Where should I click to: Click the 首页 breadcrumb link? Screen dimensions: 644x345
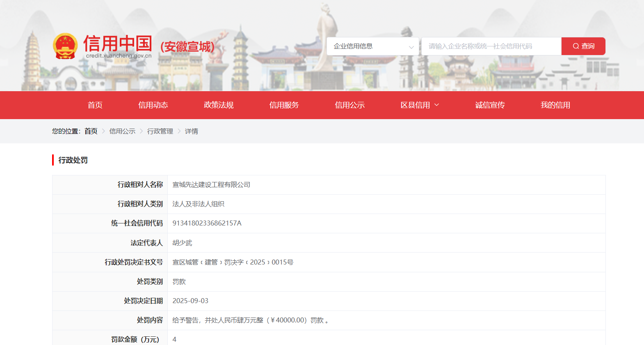click(x=91, y=131)
